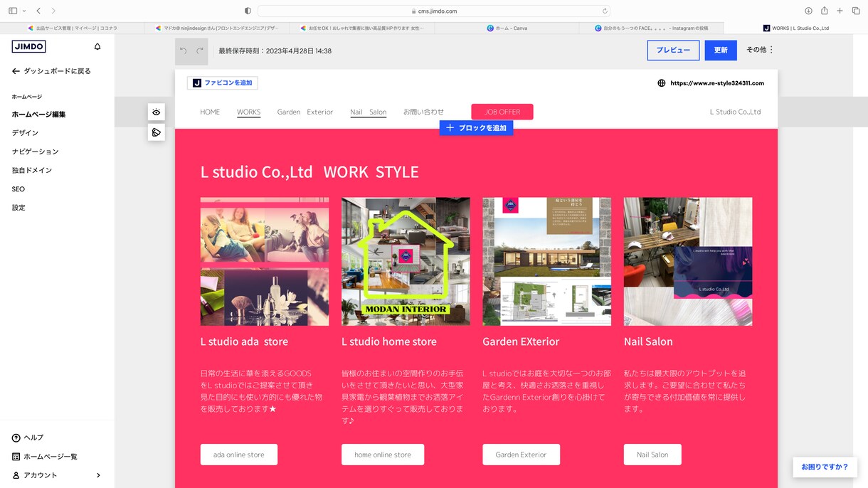
Task: Switch to ホーム - Canva tab
Action: click(x=507, y=28)
